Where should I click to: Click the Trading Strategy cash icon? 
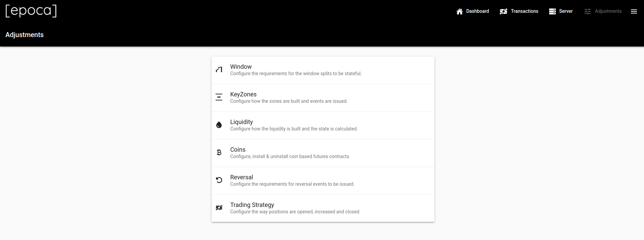tap(219, 208)
